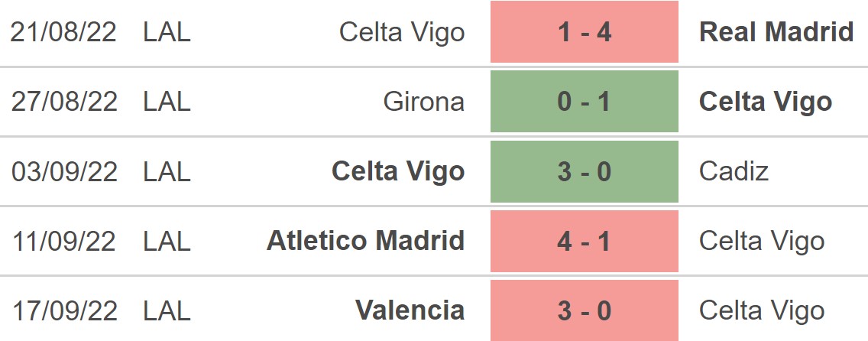Click the 0 - 1 score box
Image resolution: width=868 pixels, height=341 pixels.
pos(584,102)
